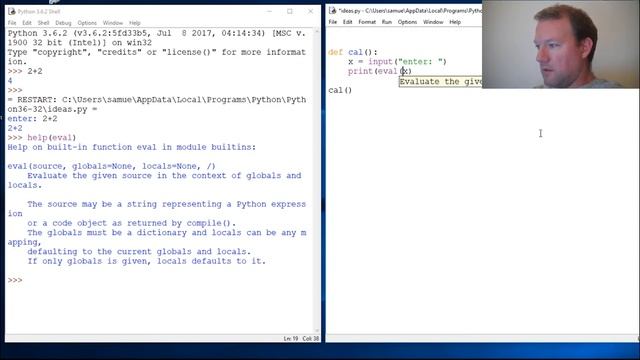Open Window menu in ideas.py editor
This screenshot has width=640, height=360.
(x=433, y=22)
